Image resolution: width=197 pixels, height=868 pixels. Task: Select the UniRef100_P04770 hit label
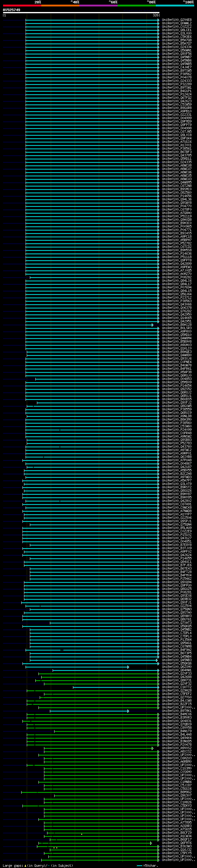tap(177, 206)
